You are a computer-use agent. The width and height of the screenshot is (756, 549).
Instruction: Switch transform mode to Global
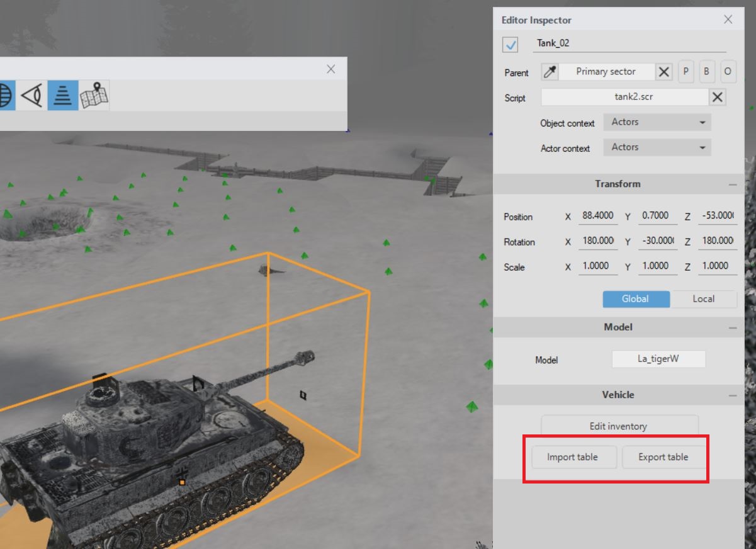[636, 299]
